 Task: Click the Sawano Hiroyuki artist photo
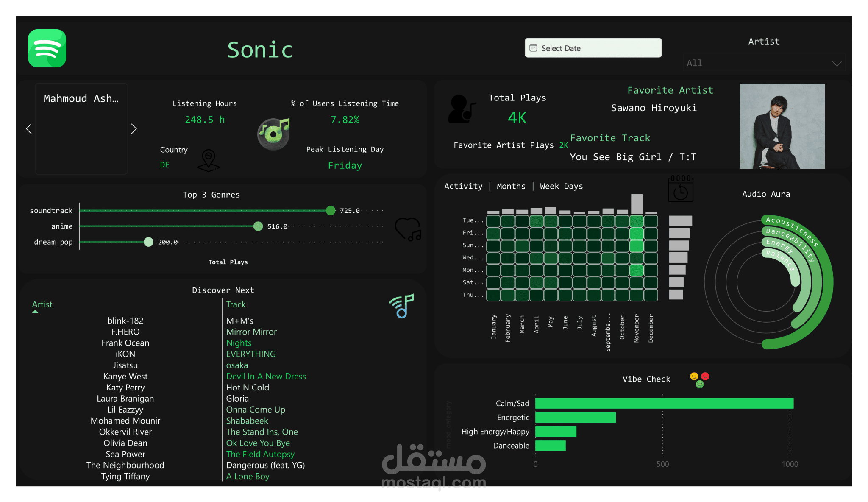pos(782,126)
